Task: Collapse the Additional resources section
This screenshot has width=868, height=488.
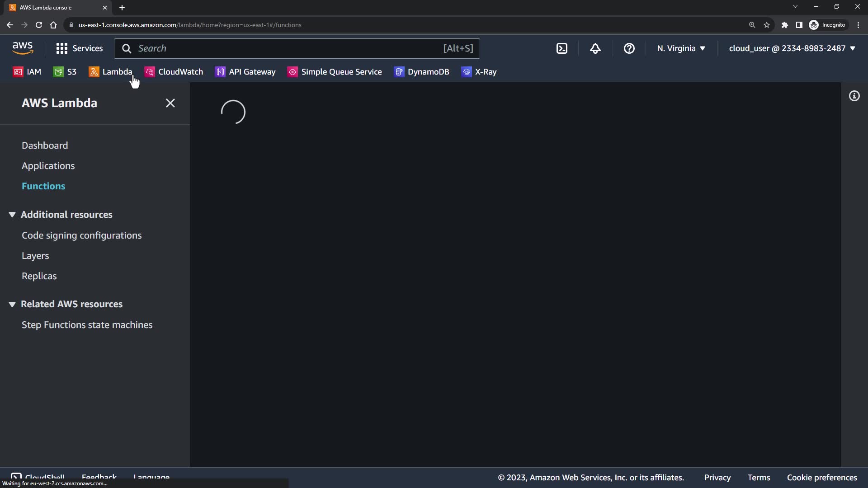Action: 12,215
